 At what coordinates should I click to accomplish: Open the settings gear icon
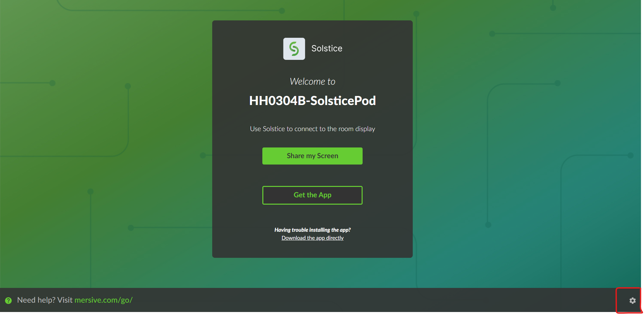pos(632,300)
